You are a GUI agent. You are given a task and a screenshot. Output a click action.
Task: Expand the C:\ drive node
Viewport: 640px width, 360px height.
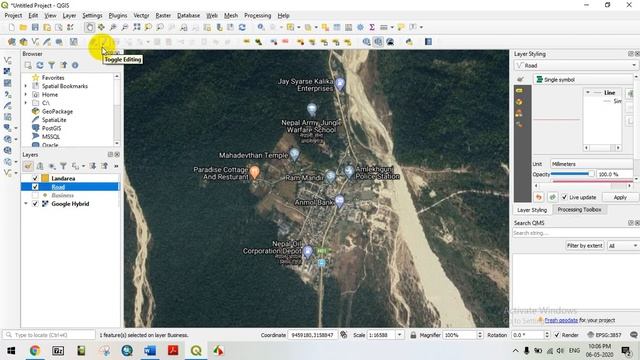(x=26, y=103)
